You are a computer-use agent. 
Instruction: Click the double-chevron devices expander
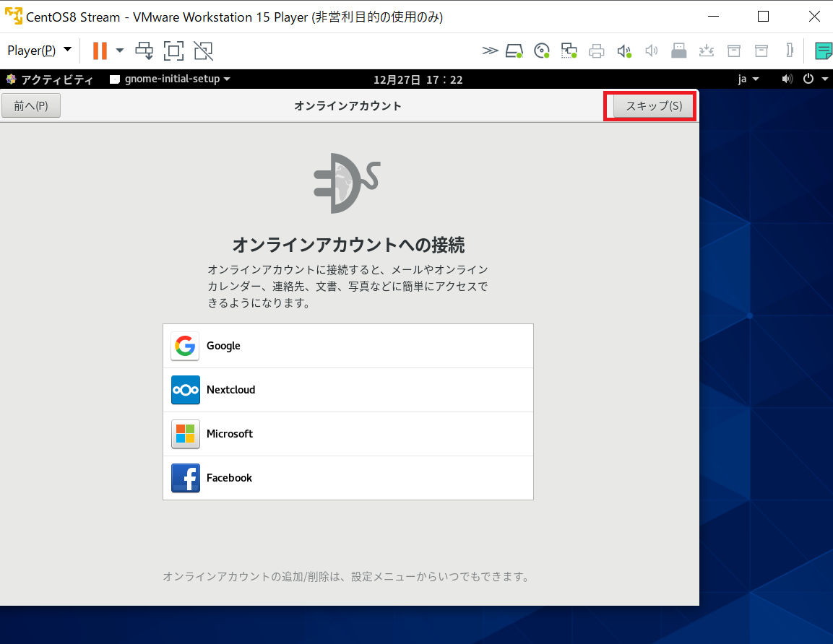(490, 51)
